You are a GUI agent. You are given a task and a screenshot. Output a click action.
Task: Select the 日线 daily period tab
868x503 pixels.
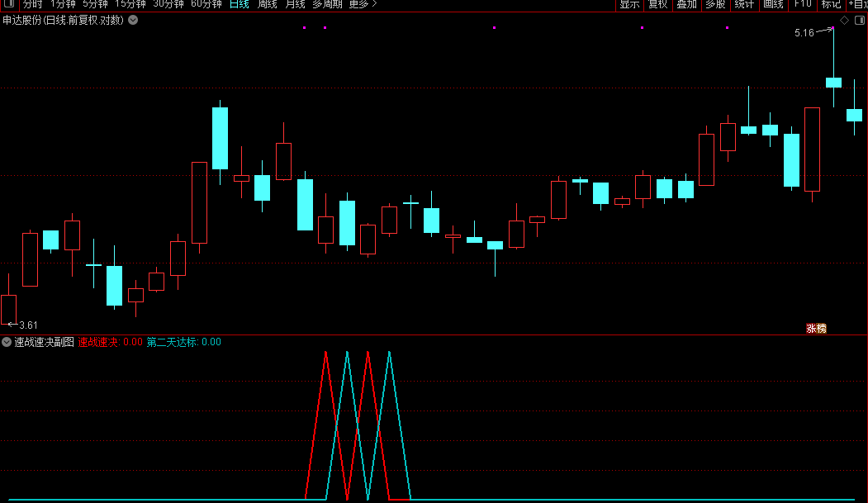tap(240, 4)
